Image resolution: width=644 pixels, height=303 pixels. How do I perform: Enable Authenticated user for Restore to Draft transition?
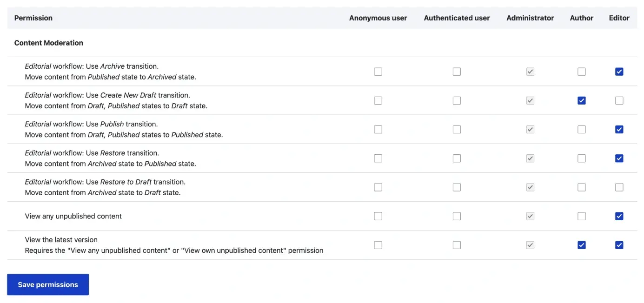(x=457, y=187)
